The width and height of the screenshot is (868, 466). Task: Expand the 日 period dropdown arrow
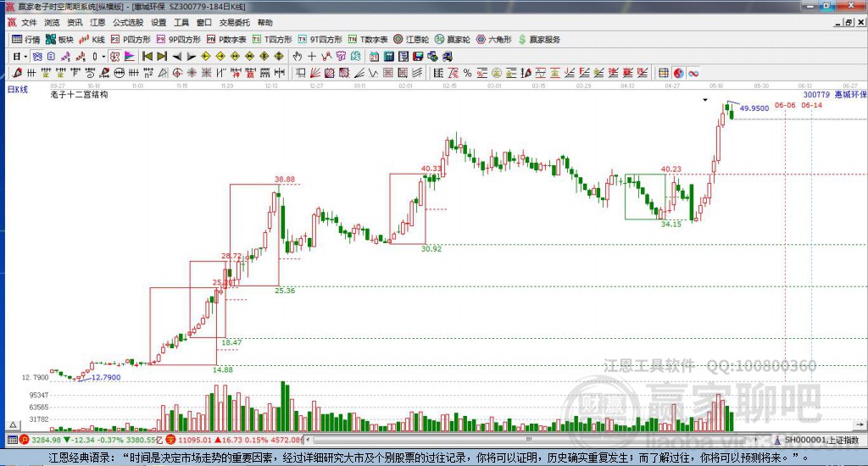tap(25, 57)
